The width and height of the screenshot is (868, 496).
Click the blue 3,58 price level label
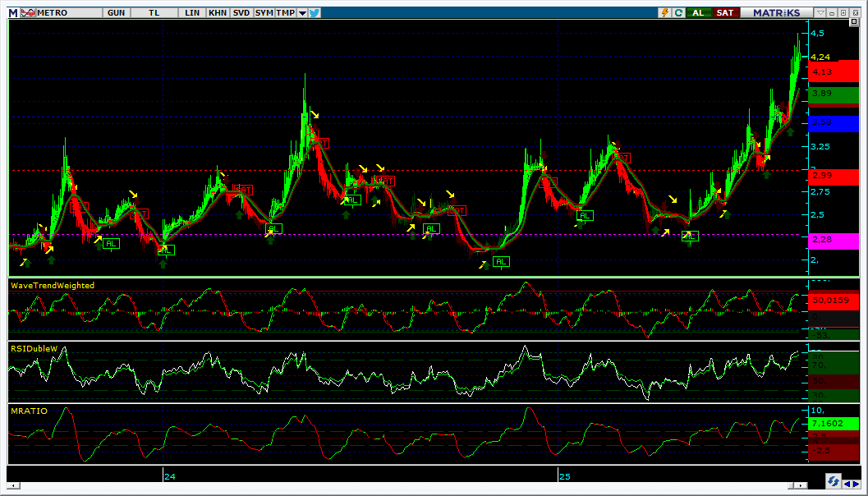click(x=834, y=122)
